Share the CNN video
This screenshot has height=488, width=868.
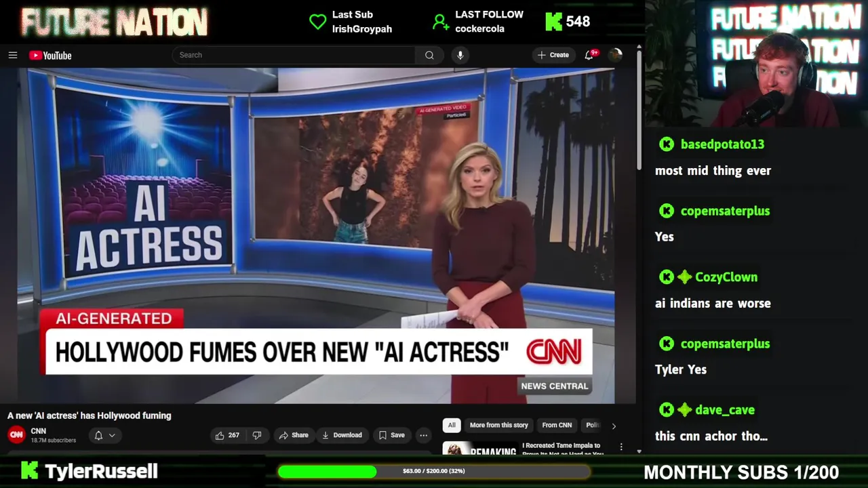293,435
